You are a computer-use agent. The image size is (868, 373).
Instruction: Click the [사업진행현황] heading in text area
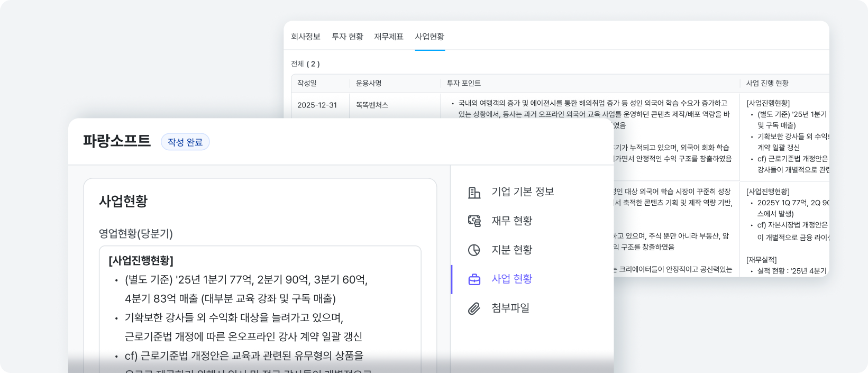pos(141,260)
